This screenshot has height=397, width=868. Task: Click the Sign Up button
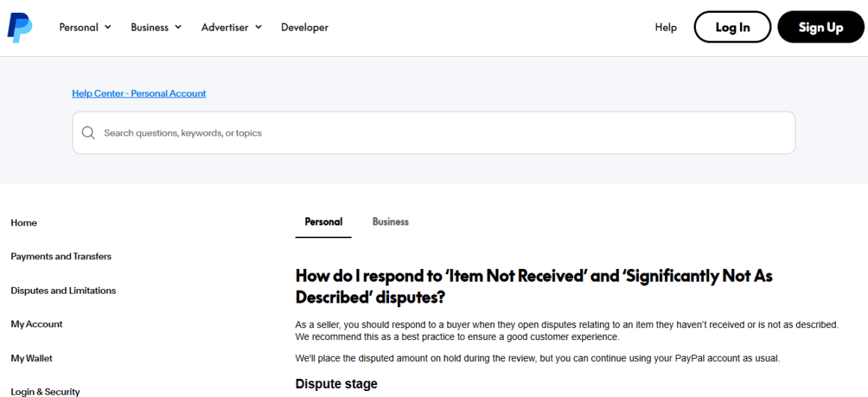820,27
